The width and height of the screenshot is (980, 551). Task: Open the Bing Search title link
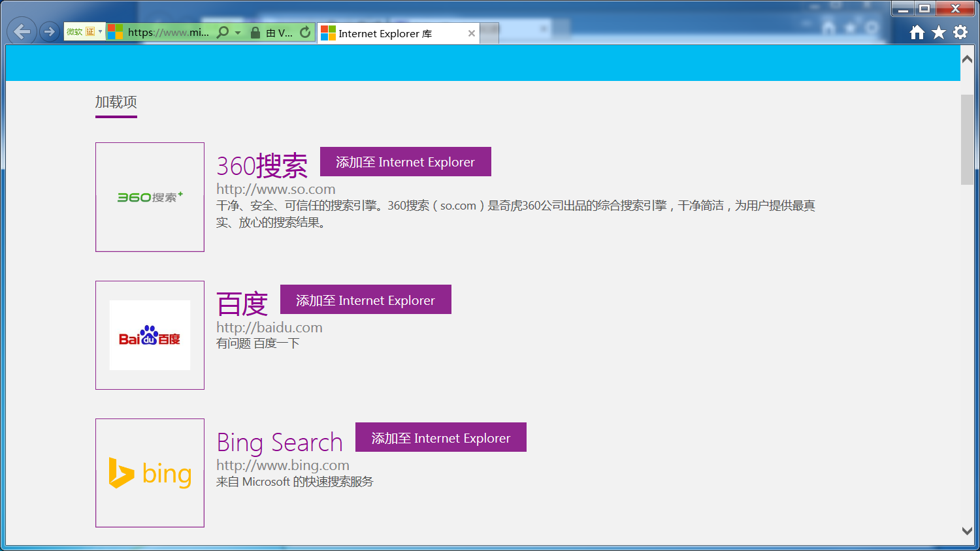point(279,443)
